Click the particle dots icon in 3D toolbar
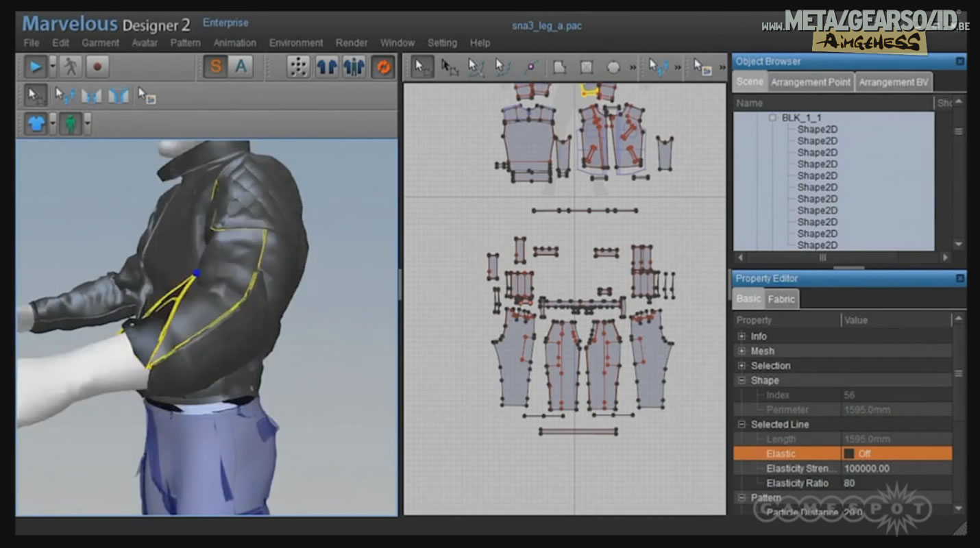This screenshot has height=548, width=980. point(298,67)
